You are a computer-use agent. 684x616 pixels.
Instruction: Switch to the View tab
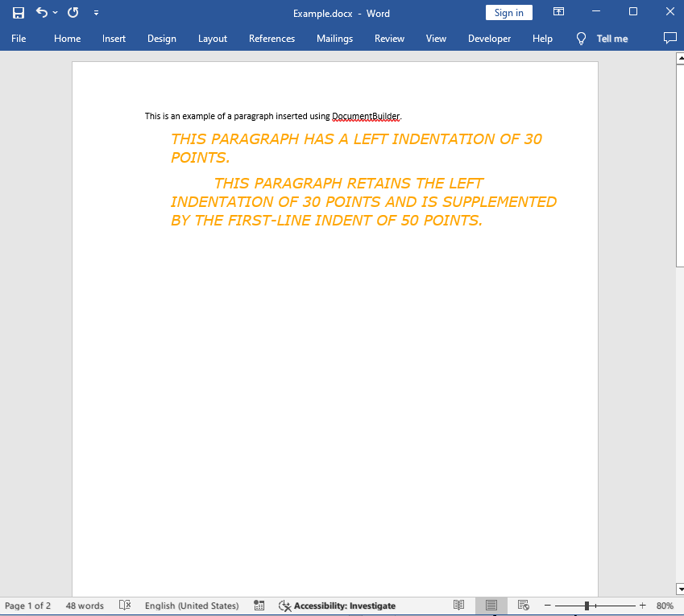[436, 39]
